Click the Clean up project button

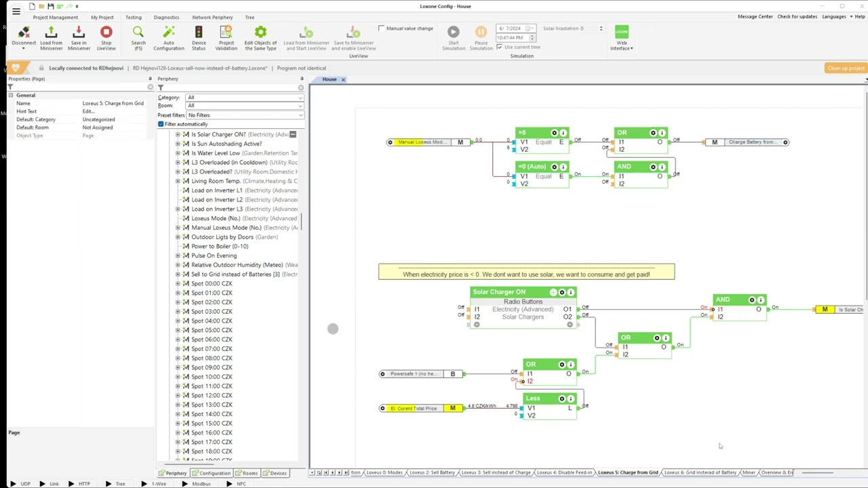click(846, 68)
